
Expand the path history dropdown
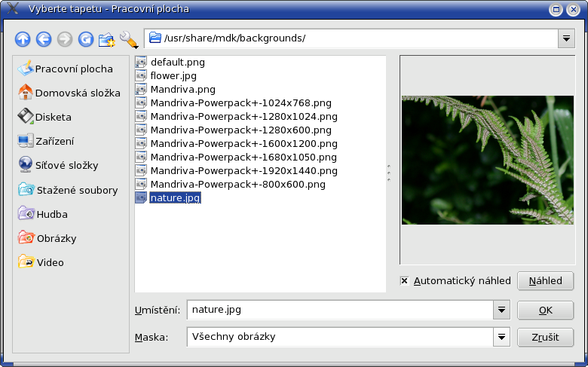[x=566, y=38]
